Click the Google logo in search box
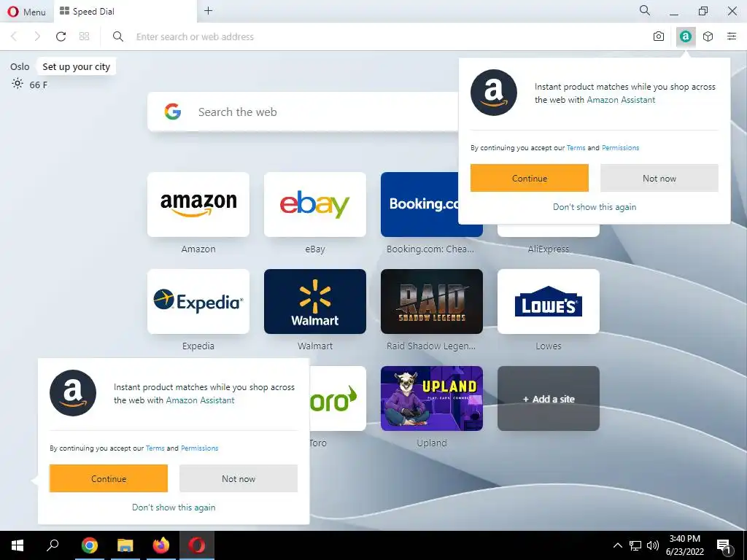The image size is (747, 560). click(172, 112)
